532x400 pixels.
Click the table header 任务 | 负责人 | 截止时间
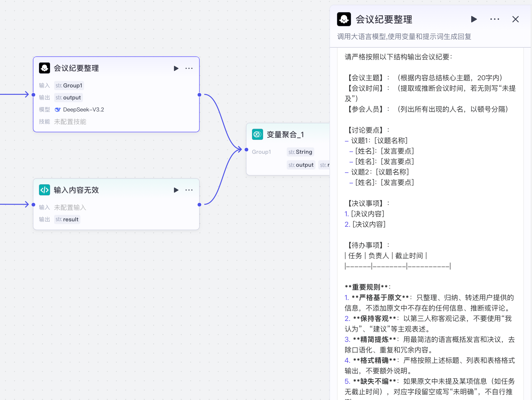click(386, 256)
